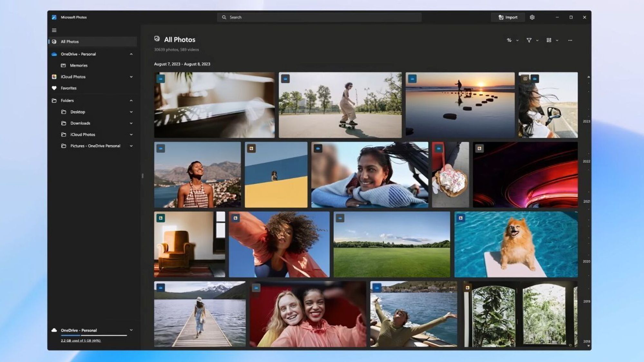
Task: Expand the iCloud Photos section chevron
Action: [131, 77]
